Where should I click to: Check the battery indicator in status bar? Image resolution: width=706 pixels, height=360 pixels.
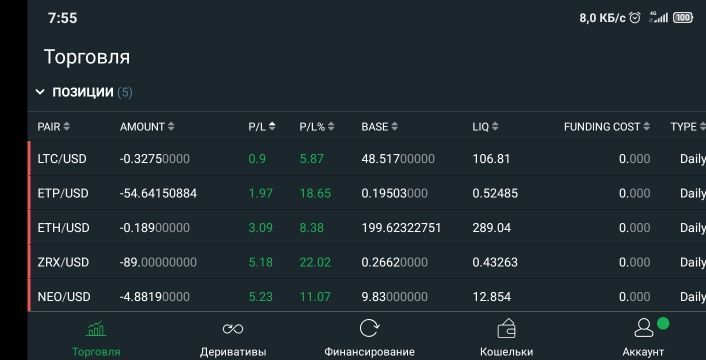click(x=683, y=18)
